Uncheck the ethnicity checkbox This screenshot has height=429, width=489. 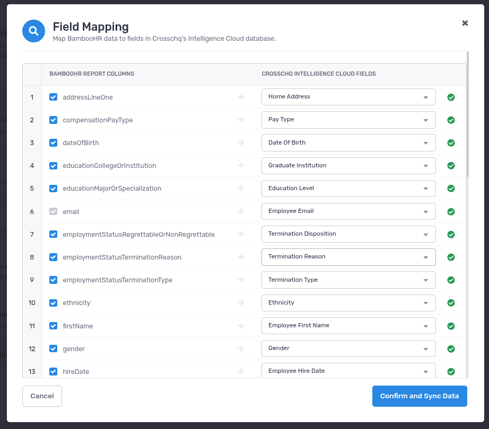click(53, 303)
